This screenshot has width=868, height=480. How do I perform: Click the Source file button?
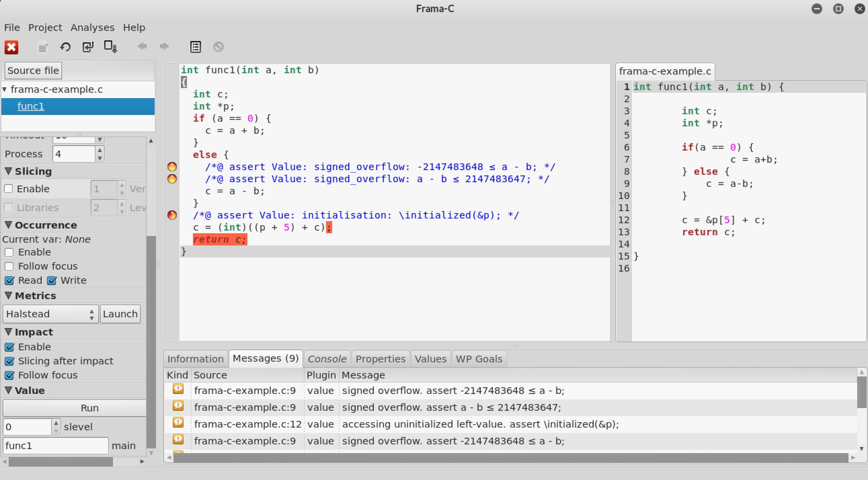pyautogui.click(x=33, y=70)
